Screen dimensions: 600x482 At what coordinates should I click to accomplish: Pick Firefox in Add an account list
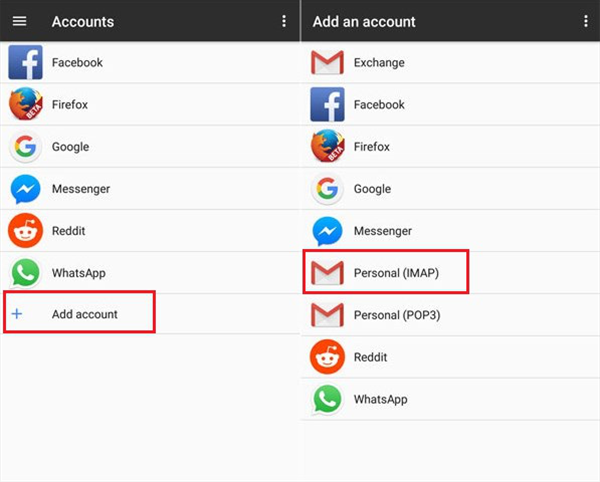pos(372,147)
